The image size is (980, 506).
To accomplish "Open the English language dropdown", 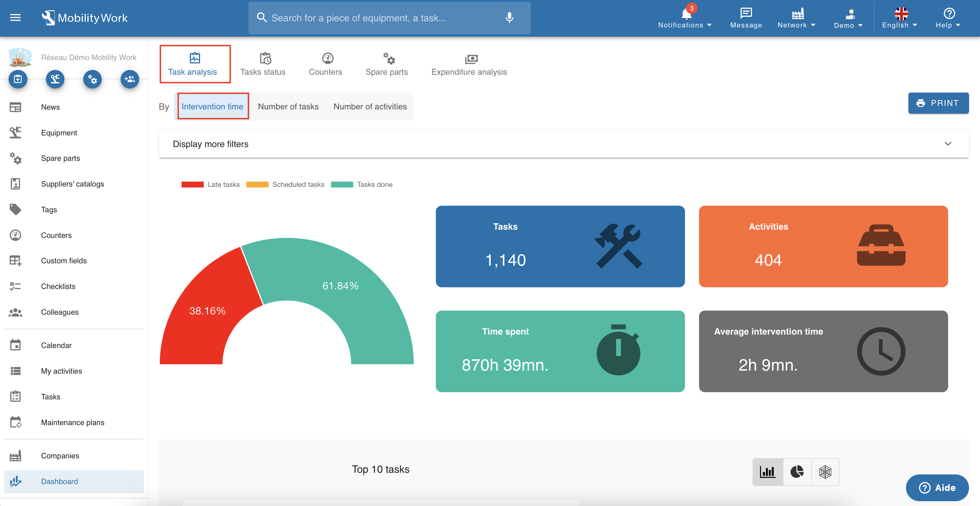I will (899, 18).
